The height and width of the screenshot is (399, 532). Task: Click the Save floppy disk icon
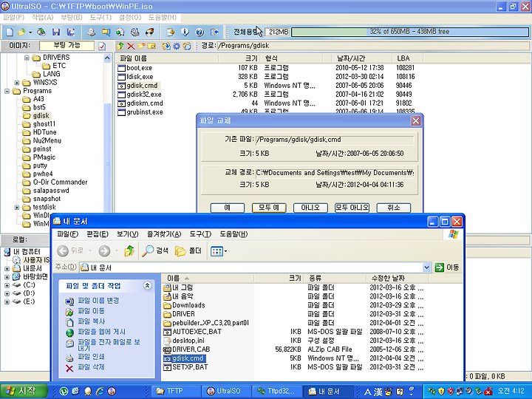[56, 33]
